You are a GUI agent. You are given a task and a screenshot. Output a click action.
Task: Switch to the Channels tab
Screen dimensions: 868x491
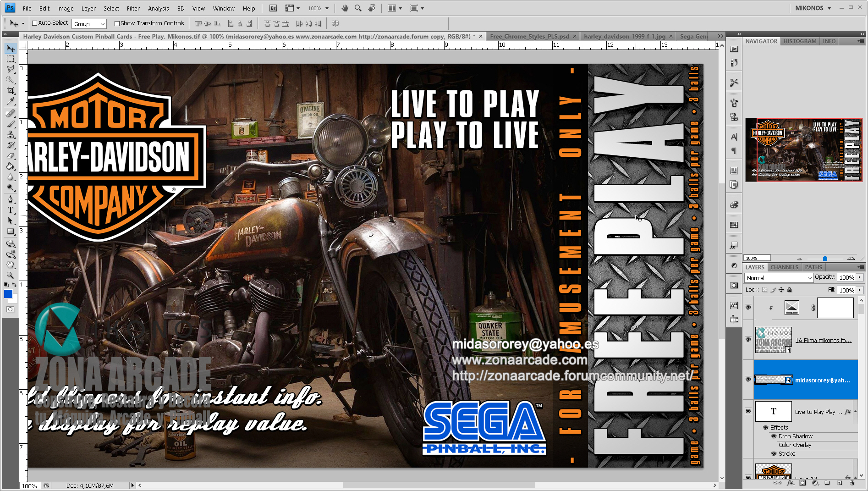(784, 267)
